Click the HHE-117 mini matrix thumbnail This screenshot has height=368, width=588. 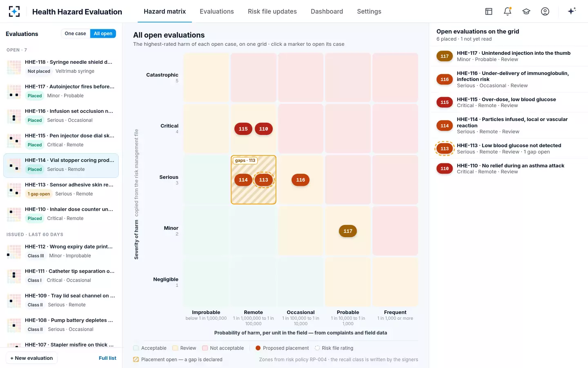point(14,92)
